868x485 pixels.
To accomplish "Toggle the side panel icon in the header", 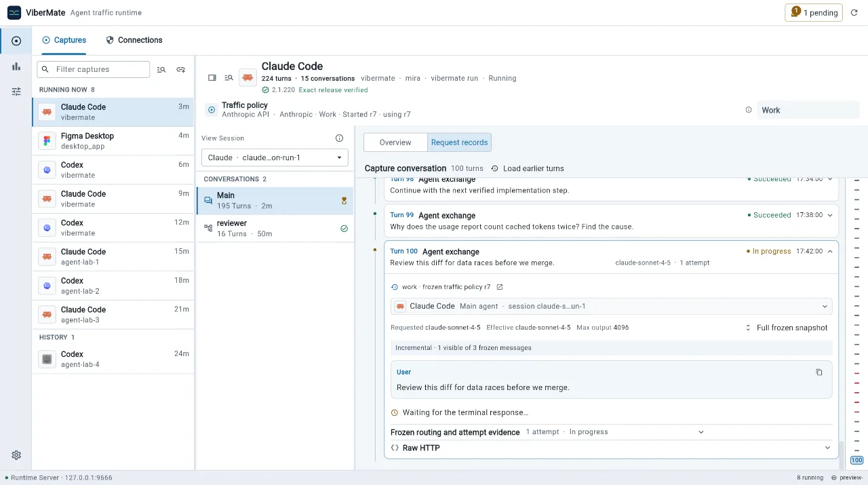I will tap(212, 78).
